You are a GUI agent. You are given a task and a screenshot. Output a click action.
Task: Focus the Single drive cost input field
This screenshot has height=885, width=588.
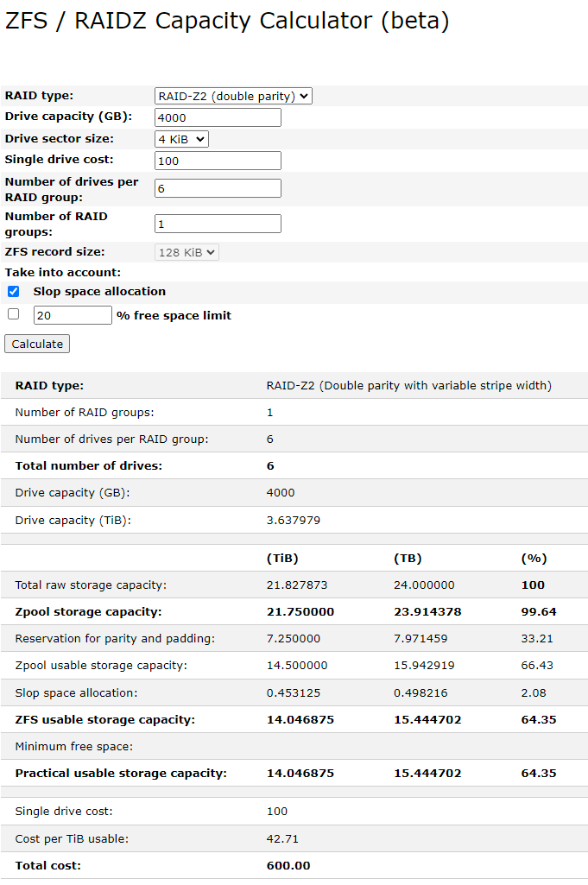click(x=218, y=161)
